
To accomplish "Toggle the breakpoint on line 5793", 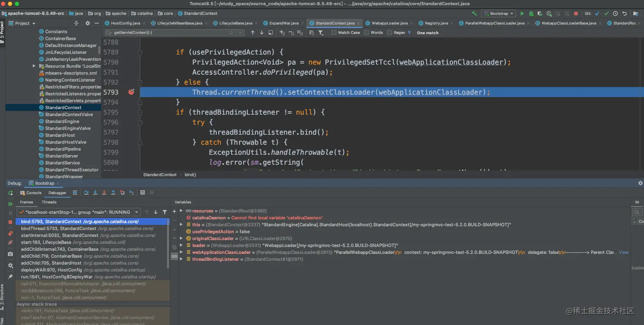I will [131, 92].
